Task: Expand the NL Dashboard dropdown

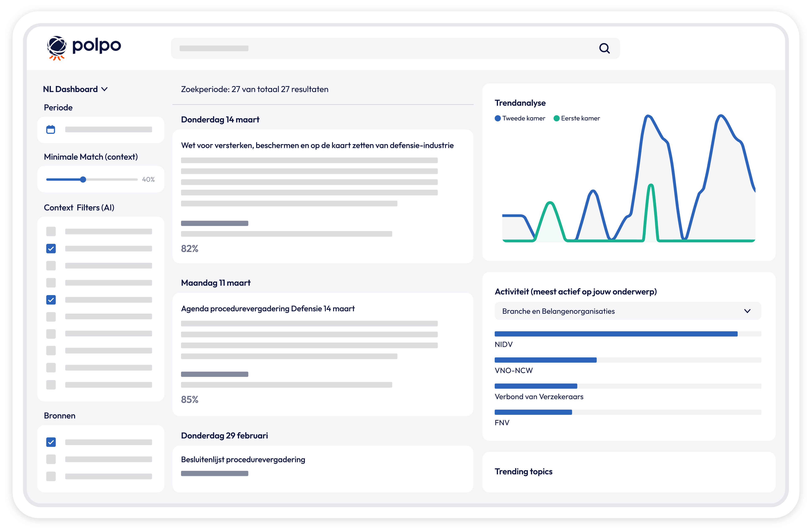Action: point(75,89)
